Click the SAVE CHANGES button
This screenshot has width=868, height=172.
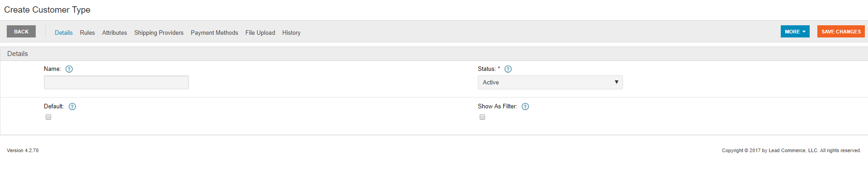(x=841, y=32)
